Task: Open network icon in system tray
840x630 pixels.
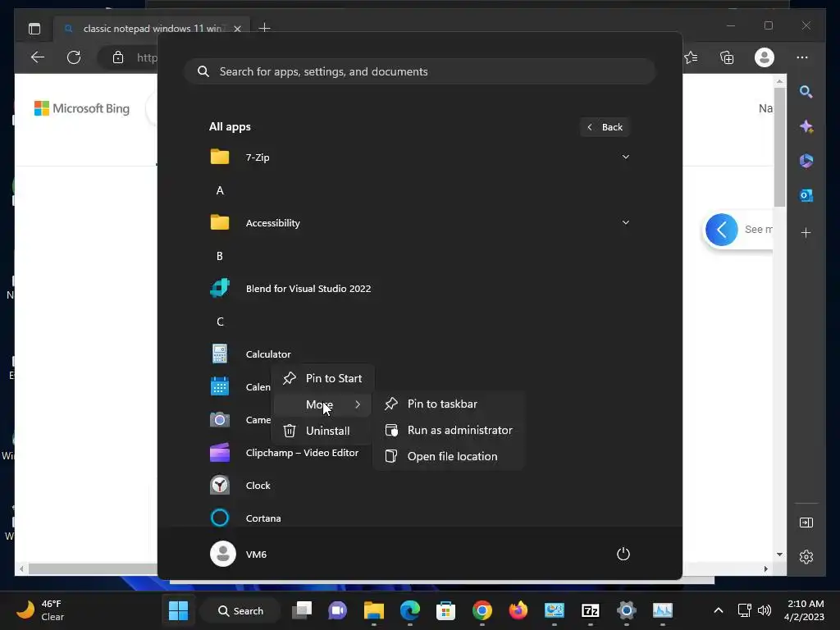Action: [744, 610]
